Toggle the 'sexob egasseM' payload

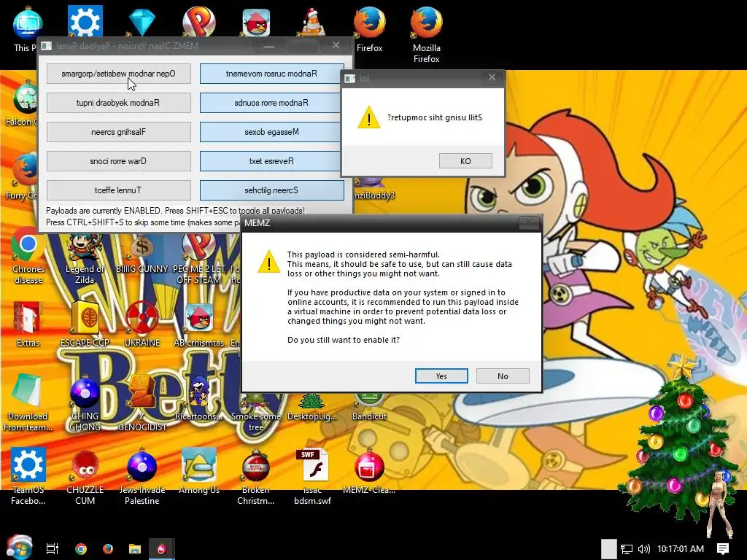(x=271, y=132)
